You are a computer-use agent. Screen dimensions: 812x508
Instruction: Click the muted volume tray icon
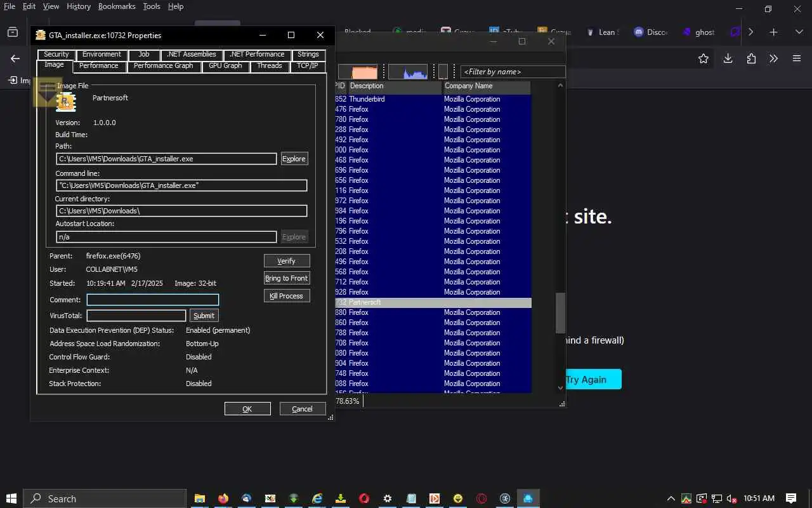pyautogui.click(x=731, y=498)
